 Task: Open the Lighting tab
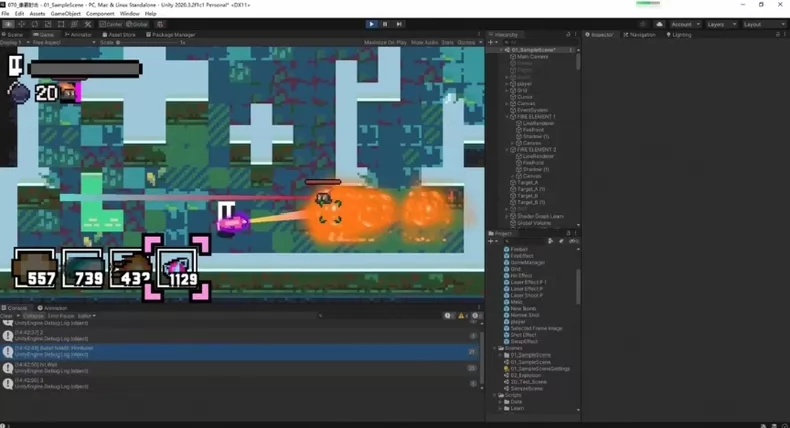click(679, 35)
